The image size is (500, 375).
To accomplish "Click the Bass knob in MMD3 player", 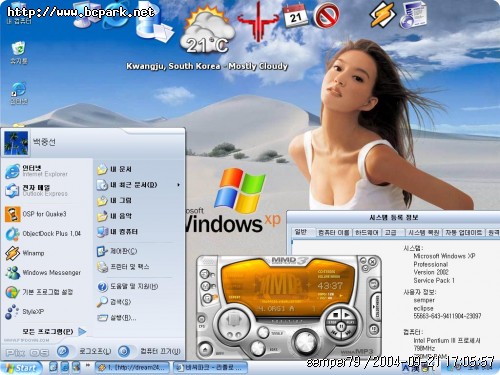I will 257,348.
